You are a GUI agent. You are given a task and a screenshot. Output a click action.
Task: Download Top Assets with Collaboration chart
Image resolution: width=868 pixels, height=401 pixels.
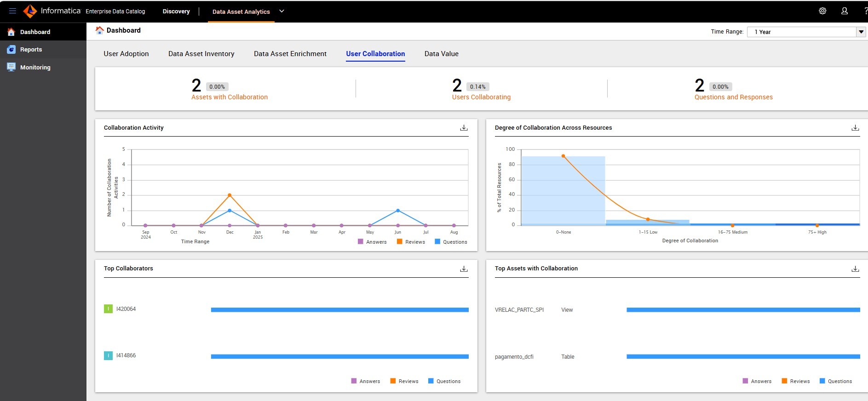(855, 269)
